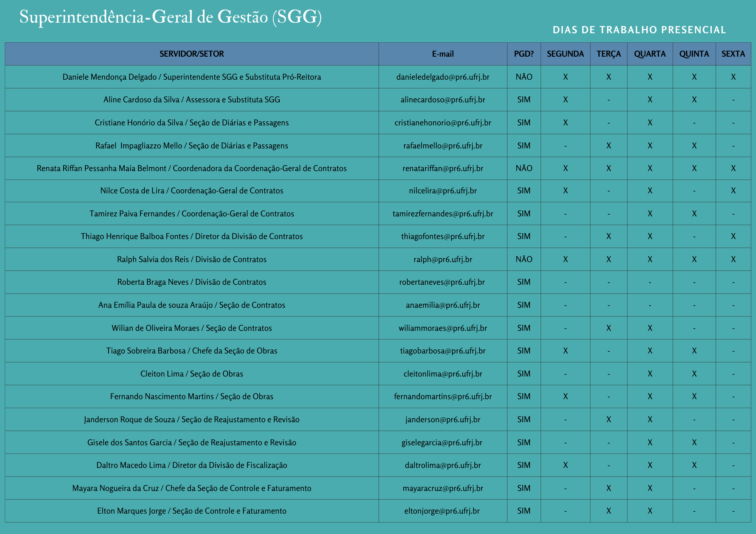Click email tamirezfernandes@pr6.ufrj.br
This screenshot has width=756, height=534.
(x=443, y=214)
